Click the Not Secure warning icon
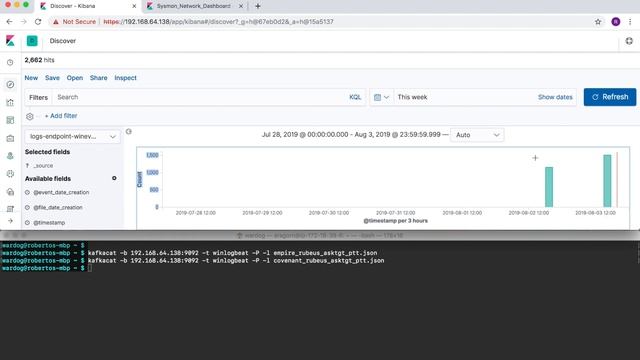640x360 pixels. point(56,22)
